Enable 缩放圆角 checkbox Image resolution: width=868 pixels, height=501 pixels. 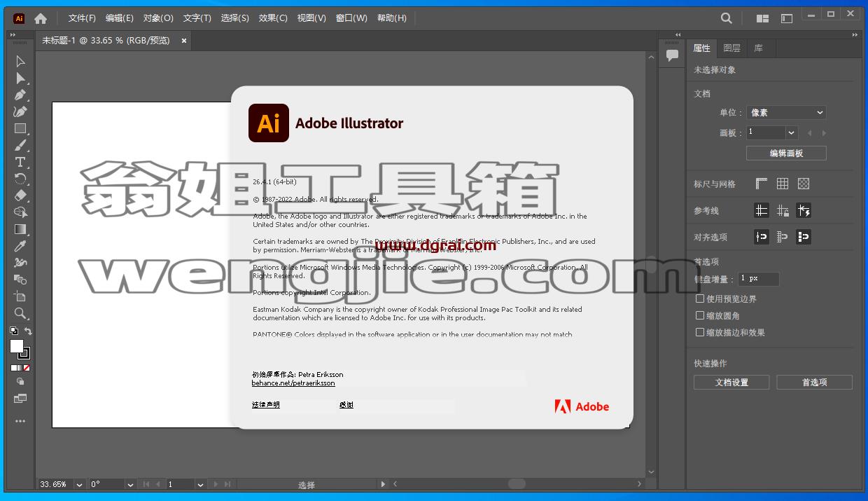700,315
